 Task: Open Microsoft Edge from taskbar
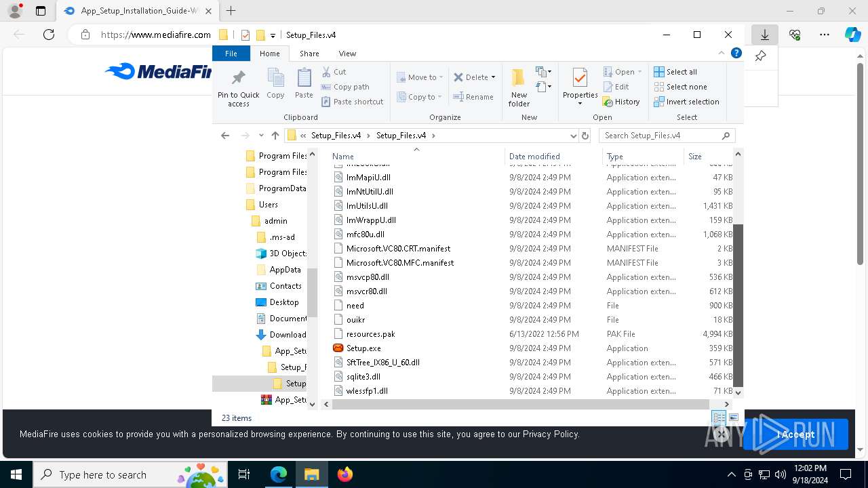279,474
